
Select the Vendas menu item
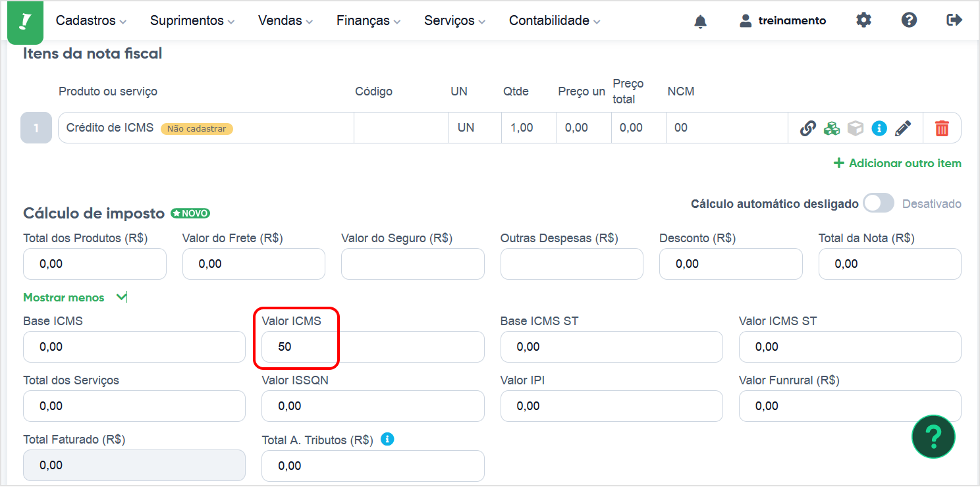click(281, 20)
